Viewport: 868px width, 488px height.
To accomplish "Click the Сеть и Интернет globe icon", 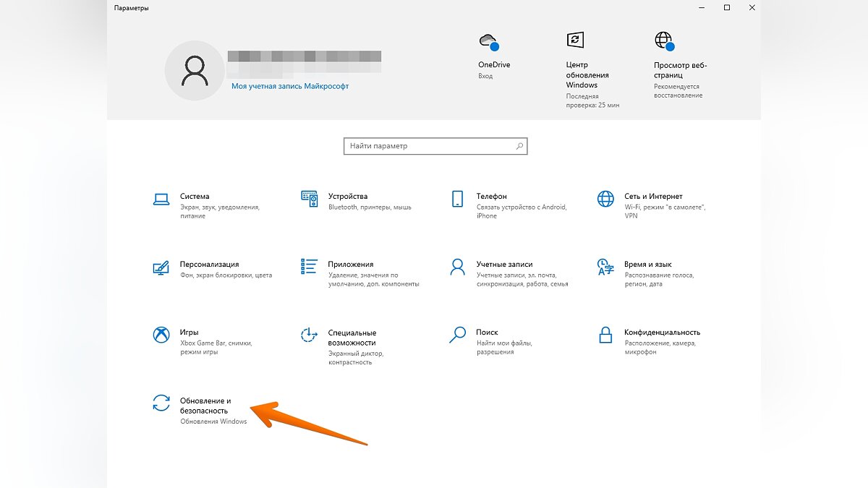I will [x=605, y=200].
